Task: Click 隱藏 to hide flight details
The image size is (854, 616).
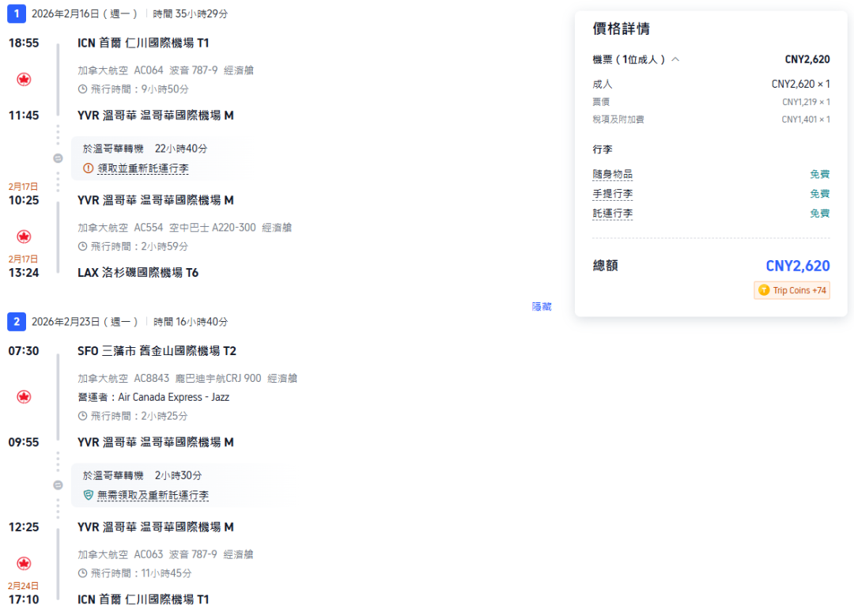Action: (542, 306)
